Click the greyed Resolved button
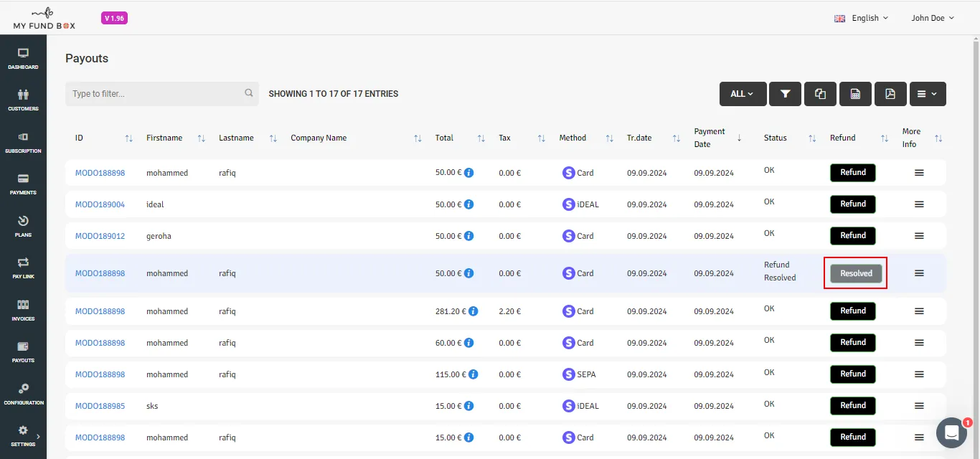The image size is (980, 459). [856, 273]
